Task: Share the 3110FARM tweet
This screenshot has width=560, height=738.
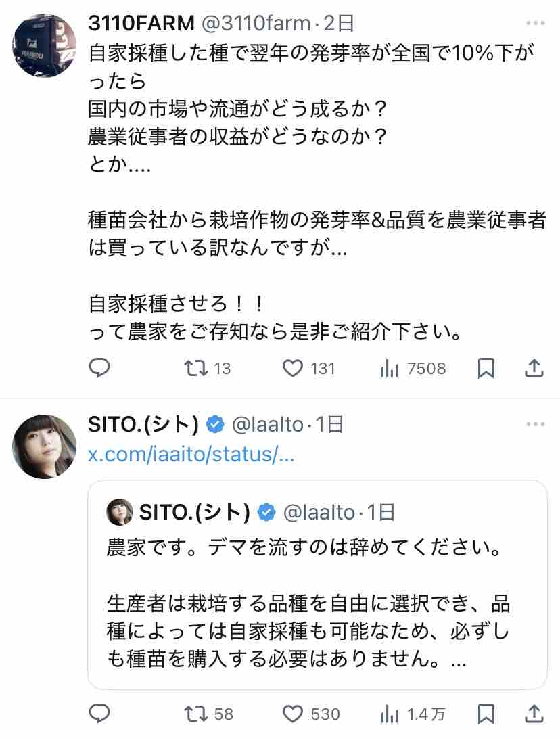Action: (534, 368)
